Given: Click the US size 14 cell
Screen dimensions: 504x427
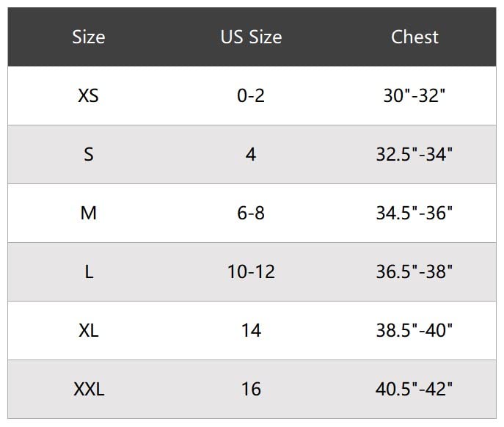Looking at the screenshot, I should click(x=251, y=331).
